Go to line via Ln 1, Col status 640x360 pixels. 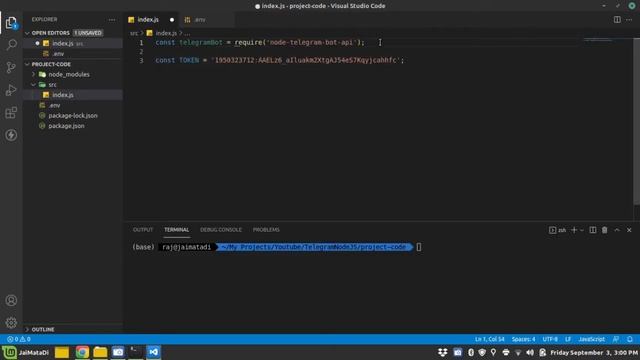coord(489,339)
